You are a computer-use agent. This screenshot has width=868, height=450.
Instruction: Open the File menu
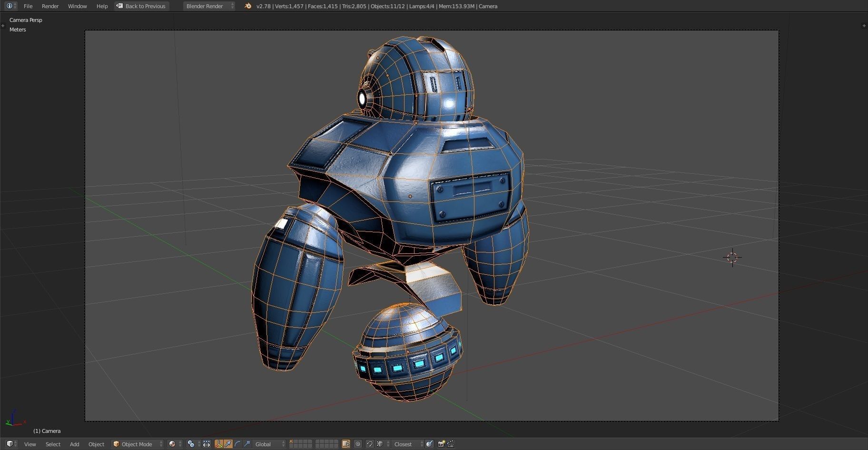coord(28,6)
